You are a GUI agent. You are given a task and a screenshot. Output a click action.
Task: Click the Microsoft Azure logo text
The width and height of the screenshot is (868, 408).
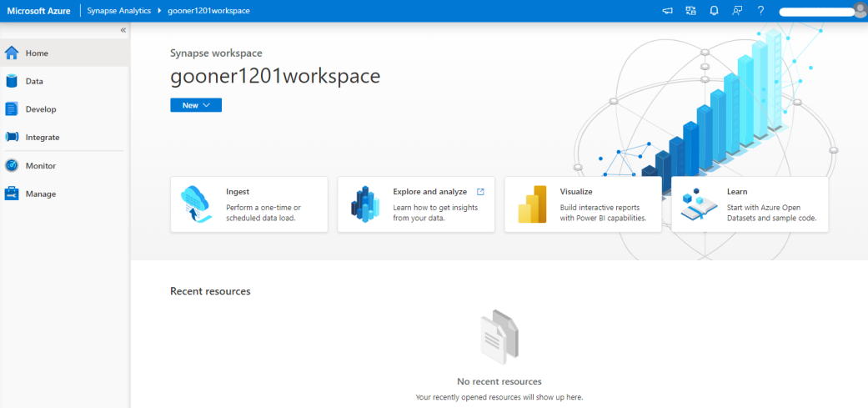[38, 11]
